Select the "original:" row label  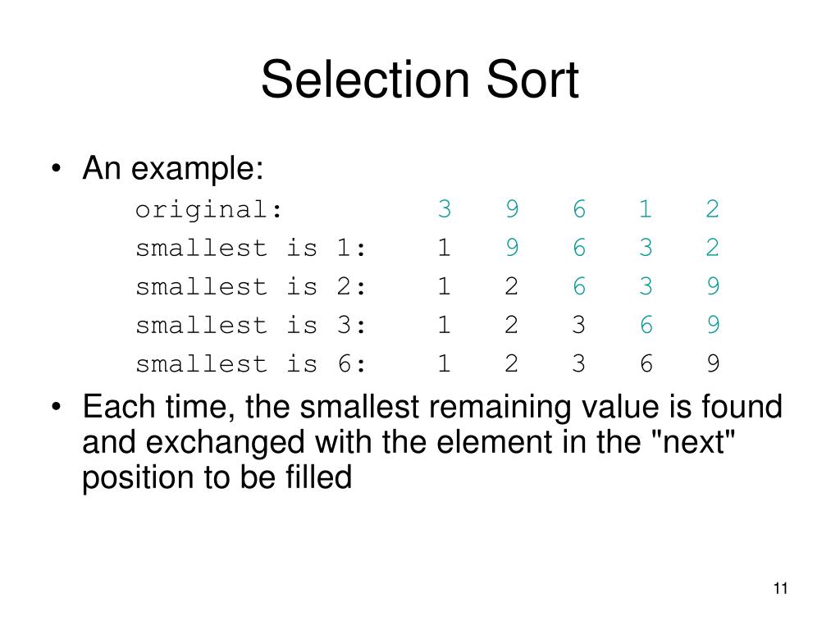point(209,210)
